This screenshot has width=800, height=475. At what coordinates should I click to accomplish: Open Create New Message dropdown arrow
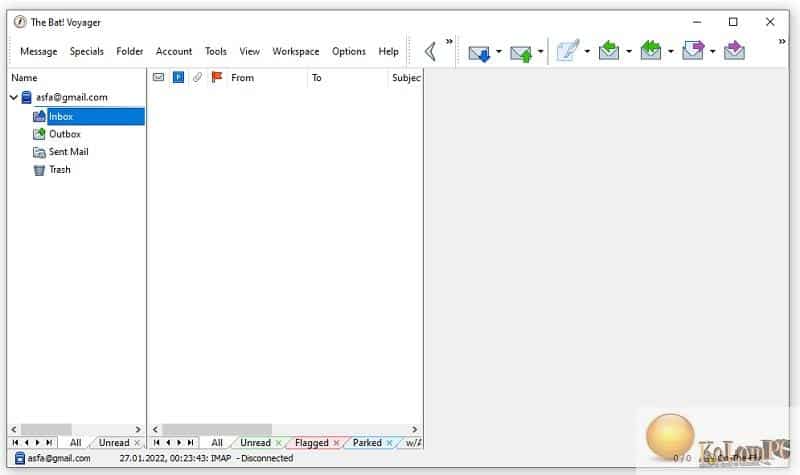point(587,52)
